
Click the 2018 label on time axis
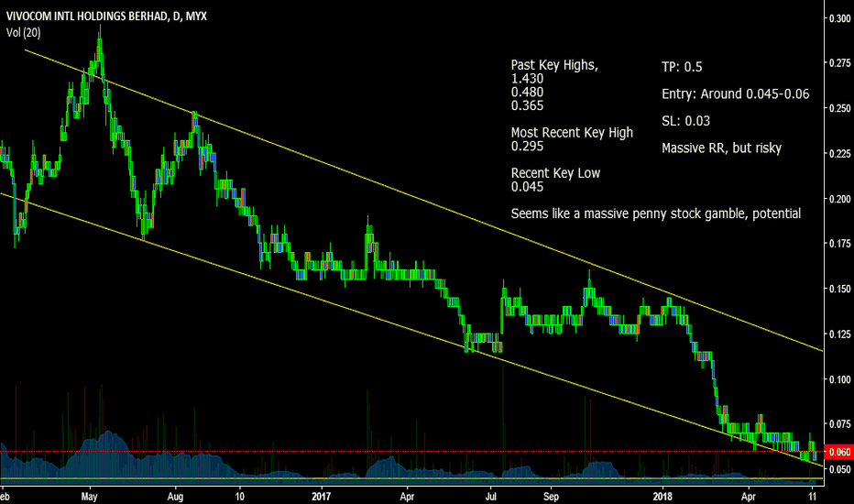pyautogui.click(x=662, y=497)
